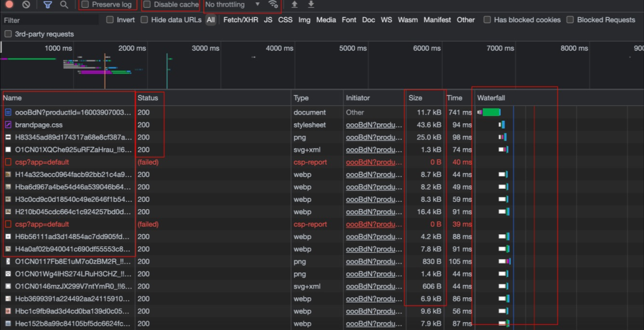
Task: Open initiator link for brandpage.css
Action: (374, 125)
